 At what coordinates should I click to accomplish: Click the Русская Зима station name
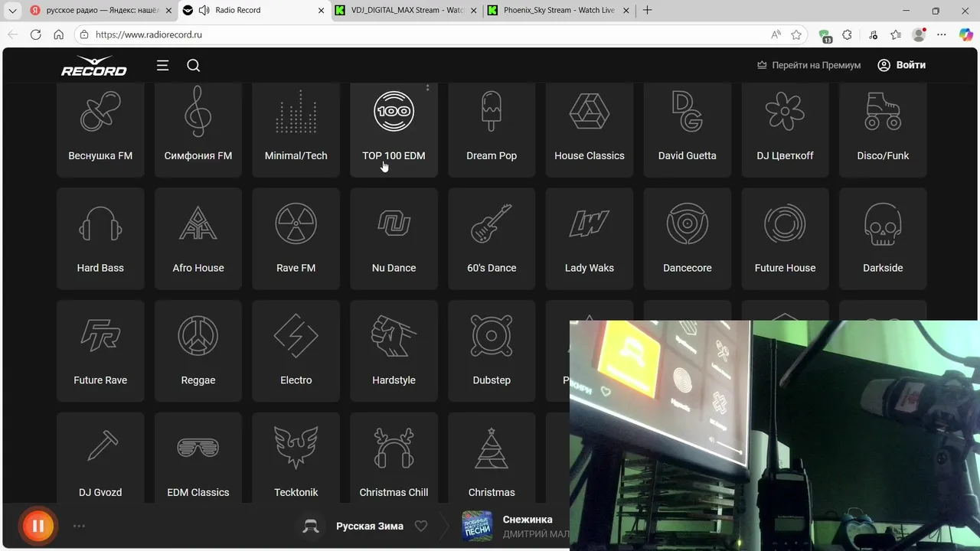point(370,526)
